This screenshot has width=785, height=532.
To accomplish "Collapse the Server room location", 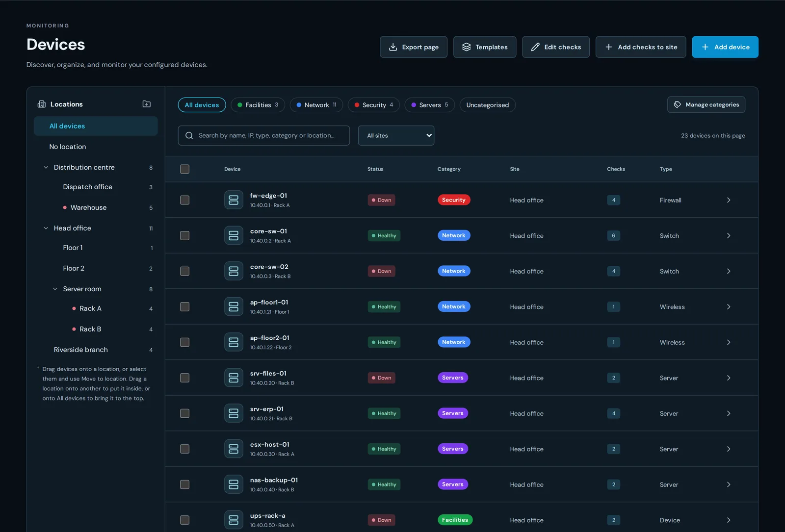I will pyautogui.click(x=55, y=289).
